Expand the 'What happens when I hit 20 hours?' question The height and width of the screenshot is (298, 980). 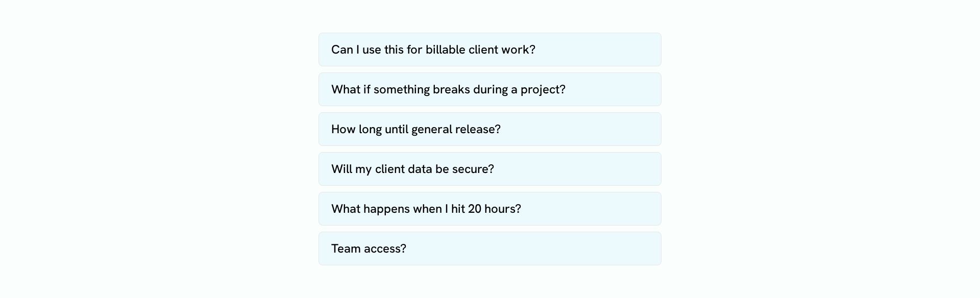(489, 209)
